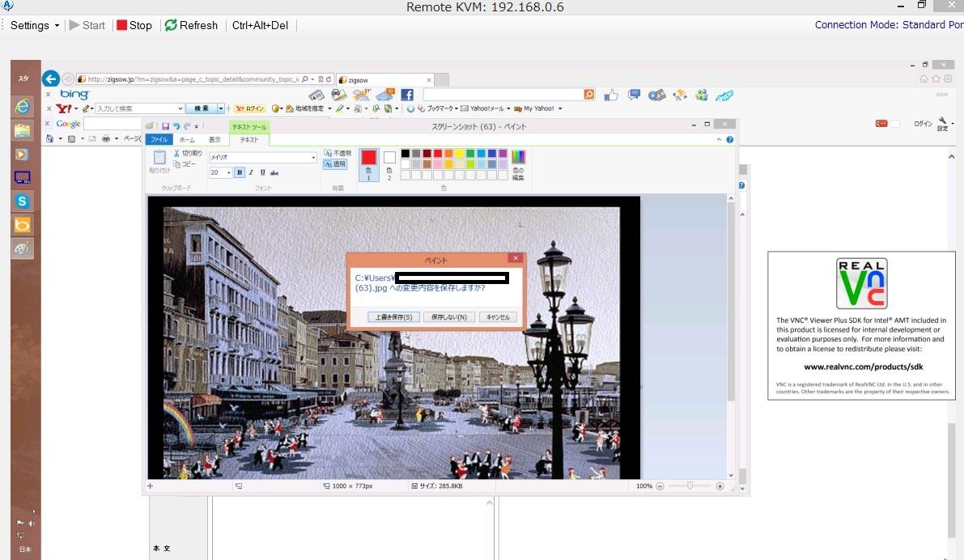Click the Paint help question mark icon

(730, 139)
